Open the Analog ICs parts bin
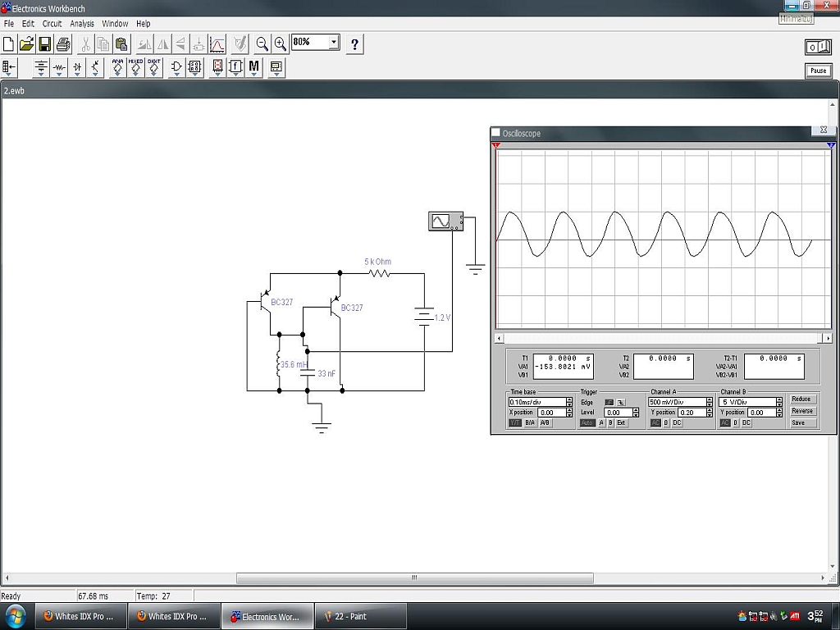Screen dimensions: 840x630 (x=118, y=67)
